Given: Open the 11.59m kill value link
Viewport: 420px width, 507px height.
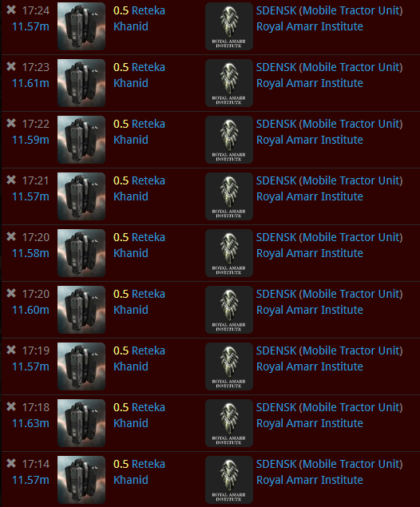Looking at the screenshot, I should pos(30,140).
